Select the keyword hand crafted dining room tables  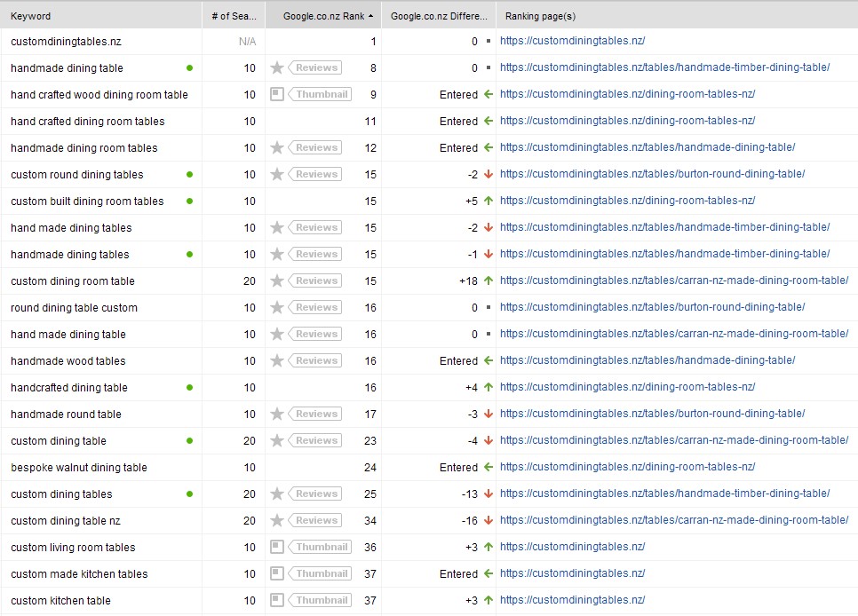coord(88,122)
